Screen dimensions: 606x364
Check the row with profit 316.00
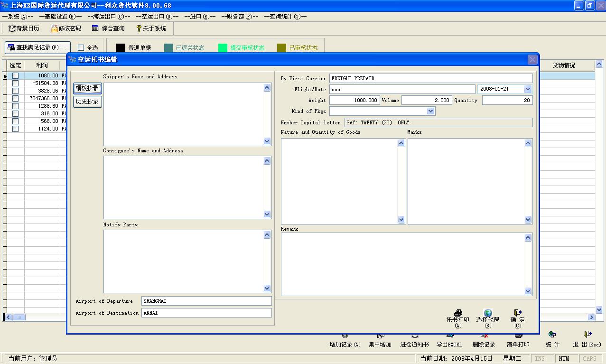pos(15,113)
